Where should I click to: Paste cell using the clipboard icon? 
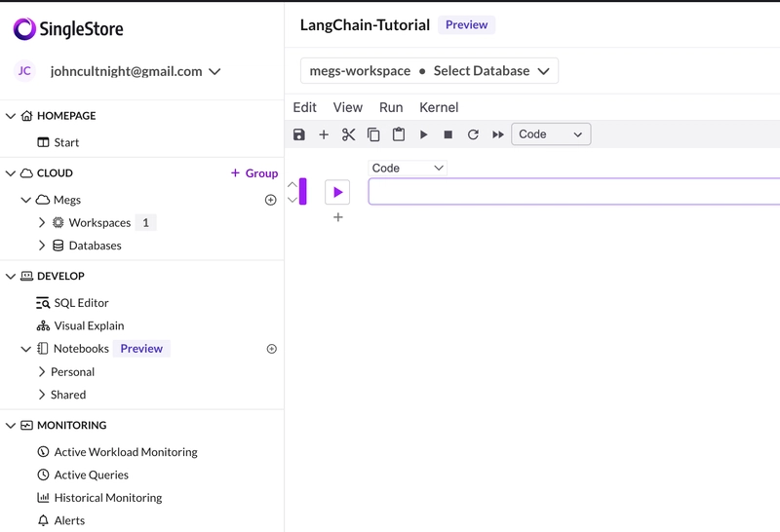point(399,134)
